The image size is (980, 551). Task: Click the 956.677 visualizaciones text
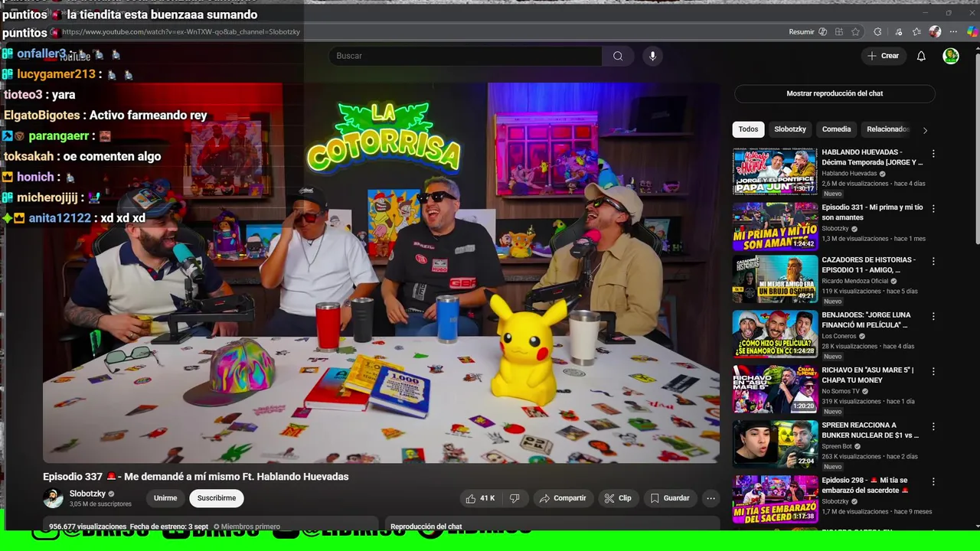88,527
